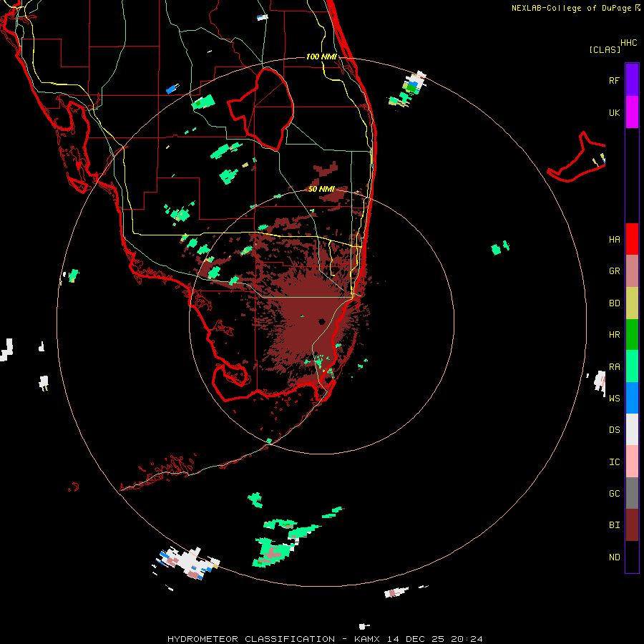
Task: Click the 50 NMI range ring label
Action: tap(321, 189)
